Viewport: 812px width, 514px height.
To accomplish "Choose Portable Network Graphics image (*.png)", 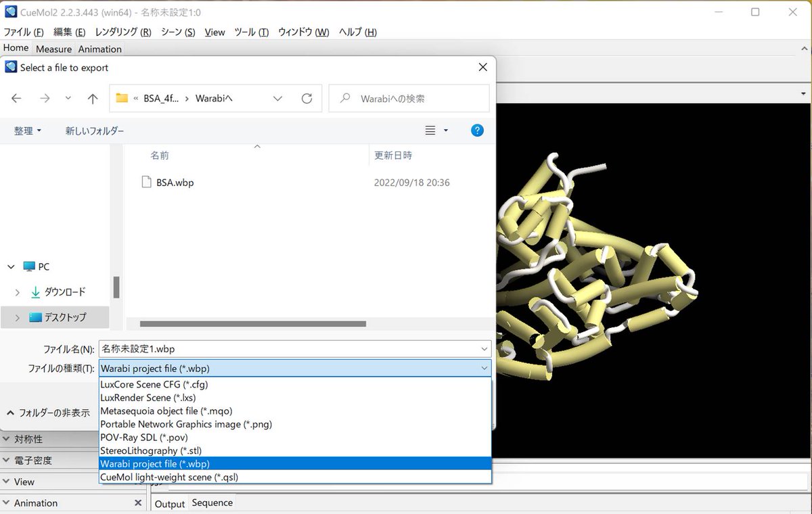I will point(295,424).
